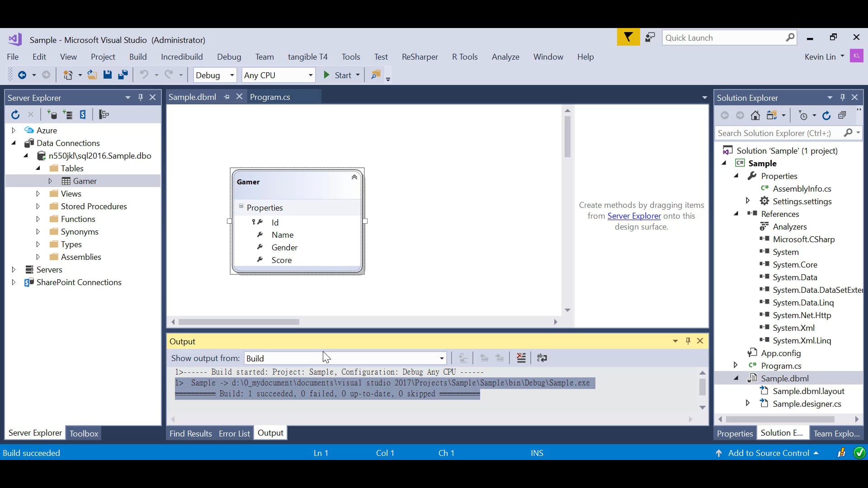Refresh the Solution Explorer tree
This screenshot has width=868, height=488.
click(827, 116)
